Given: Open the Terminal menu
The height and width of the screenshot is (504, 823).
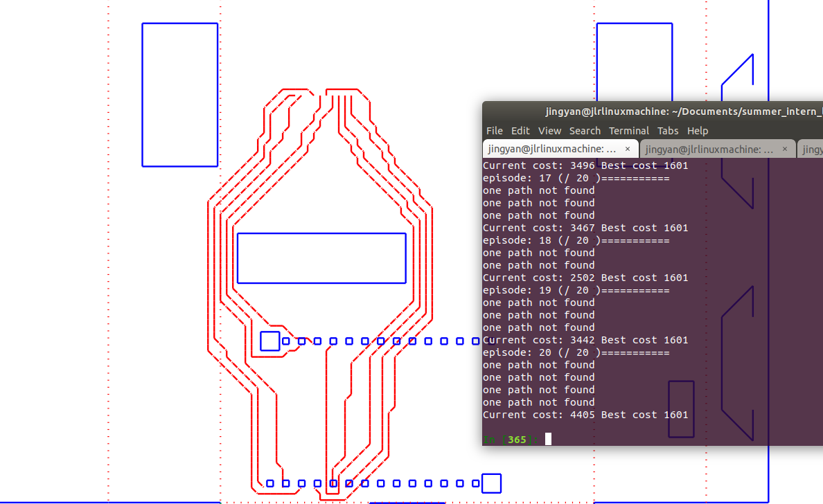Looking at the screenshot, I should click(628, 131).
